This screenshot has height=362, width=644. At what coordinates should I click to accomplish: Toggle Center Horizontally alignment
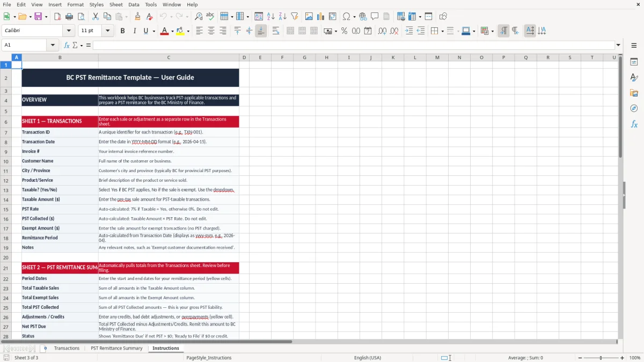(x=211, y=31)
